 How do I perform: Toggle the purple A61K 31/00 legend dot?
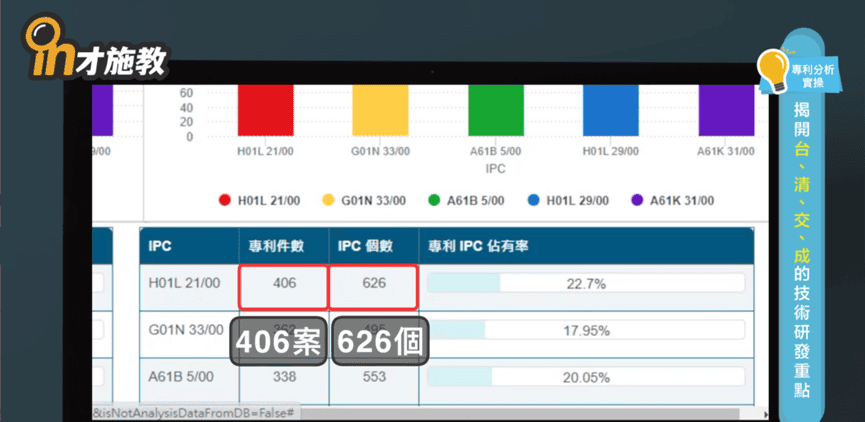coord(637,200)
